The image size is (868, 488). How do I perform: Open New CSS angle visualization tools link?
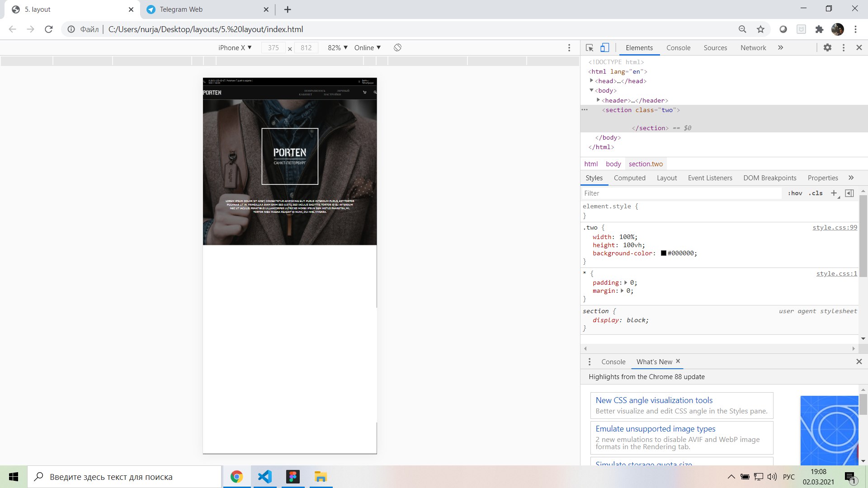click(x=654, y=400)
